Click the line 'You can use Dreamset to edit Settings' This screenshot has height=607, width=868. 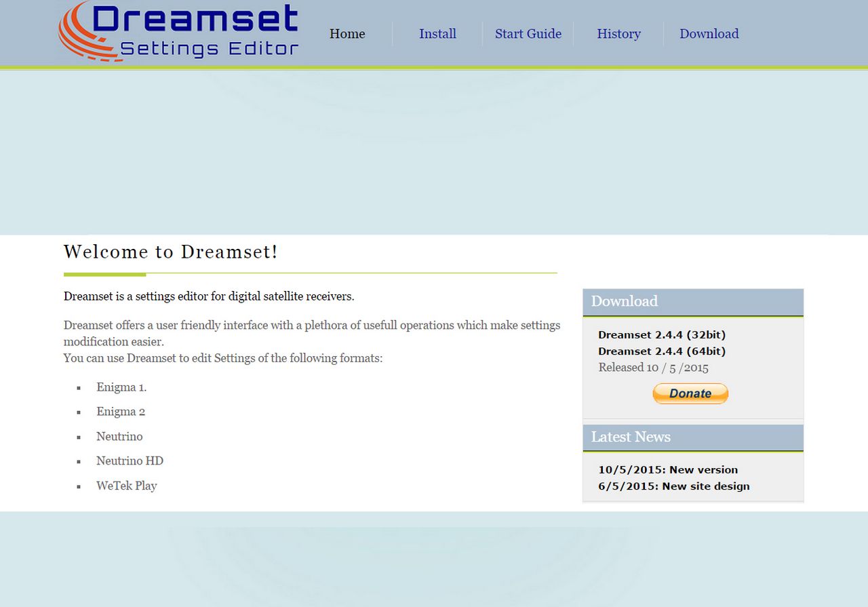click(x=223, y=357)
